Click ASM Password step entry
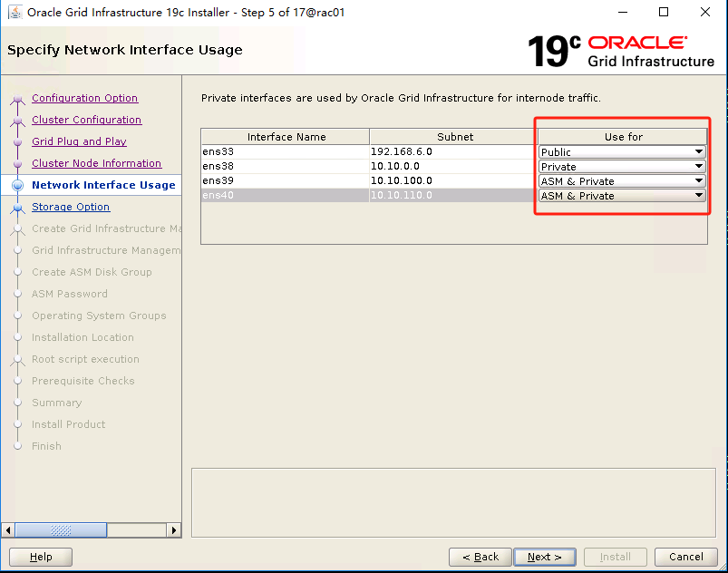The width and height of the screenshot is (728, 573). [x=69, y=294]
